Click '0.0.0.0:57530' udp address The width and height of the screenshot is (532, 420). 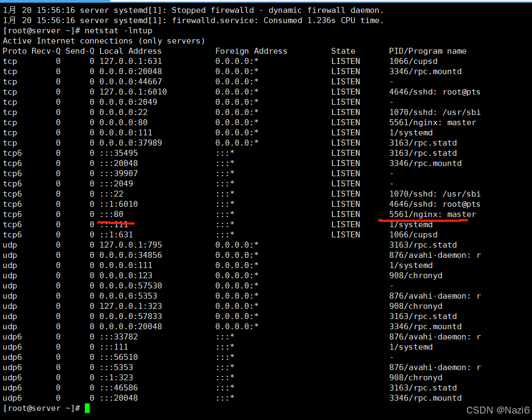click(130, 286)
